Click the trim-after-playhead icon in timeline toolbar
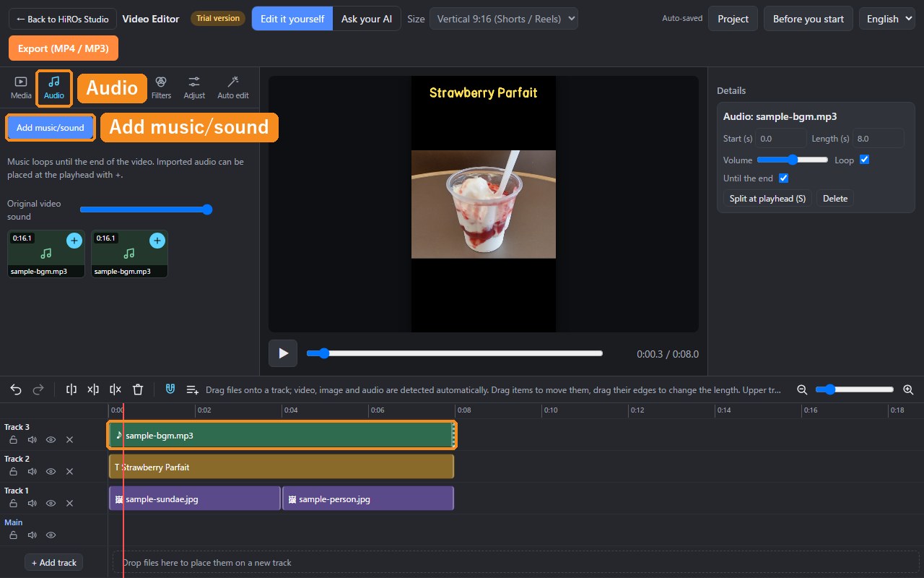Screen dimensions: 924x578 [115, 389]
